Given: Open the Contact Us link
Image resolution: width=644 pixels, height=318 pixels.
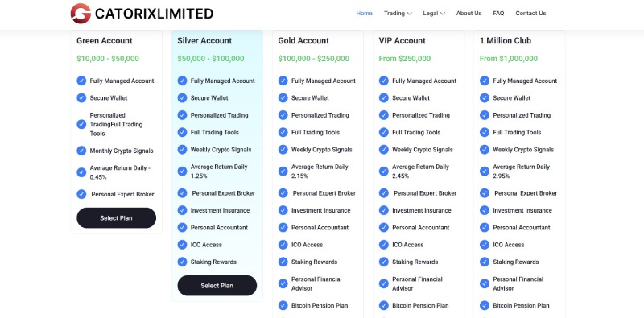Looking at the screenshot, I should [530, 13].
